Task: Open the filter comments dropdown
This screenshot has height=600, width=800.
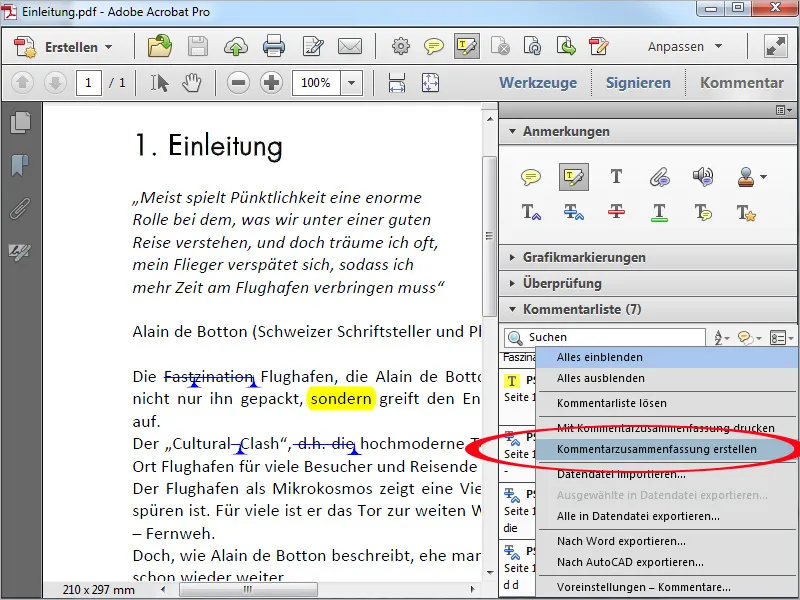Action: (749, 338)
